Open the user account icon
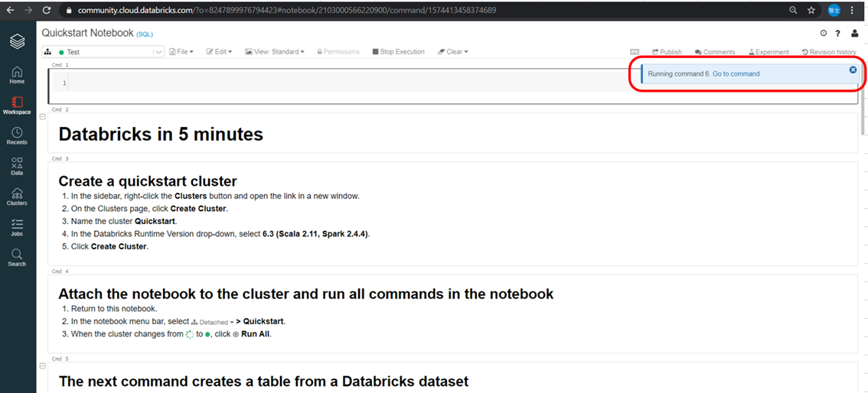Screen dimensions: 868x393 coord(855,34)
